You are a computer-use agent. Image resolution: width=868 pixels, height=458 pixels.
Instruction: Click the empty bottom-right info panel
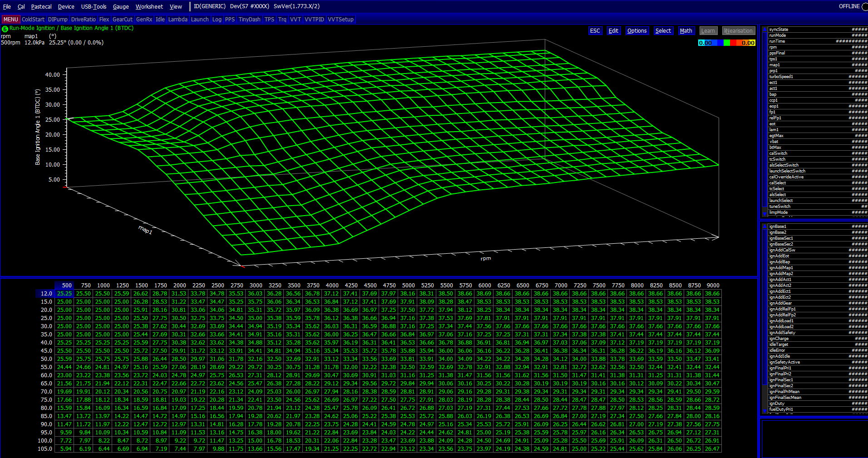click(814, 438)
